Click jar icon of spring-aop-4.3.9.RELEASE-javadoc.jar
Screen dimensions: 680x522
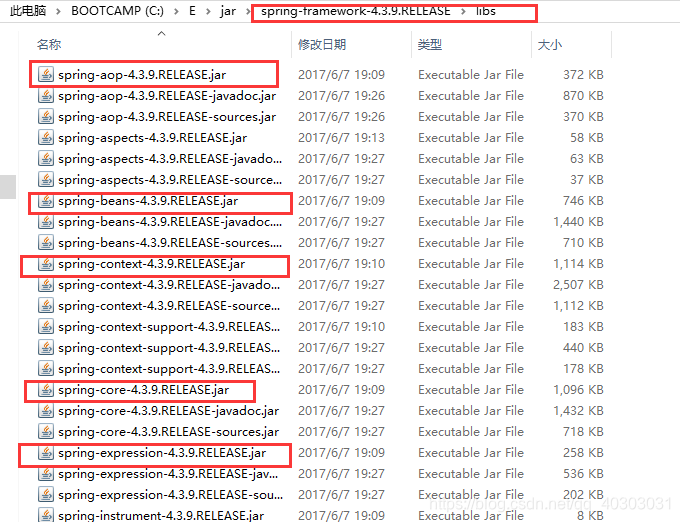46,95
